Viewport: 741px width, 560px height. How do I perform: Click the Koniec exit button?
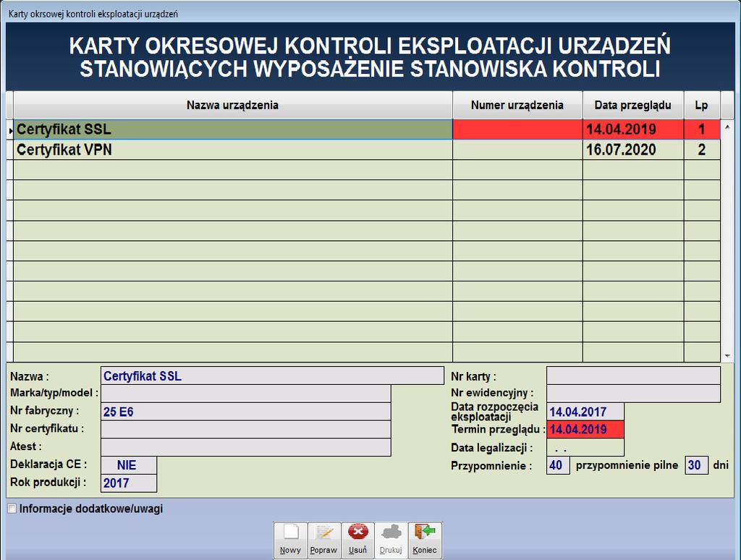click(x=425, y=540)
